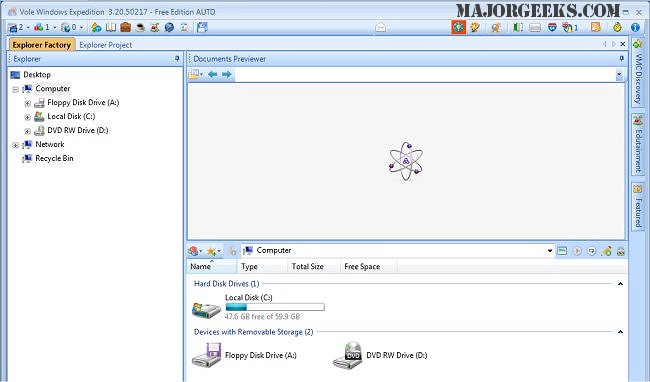650x382 pixels.
Task: Click the coffee cup toolbar icon
Action: (141, 28)
